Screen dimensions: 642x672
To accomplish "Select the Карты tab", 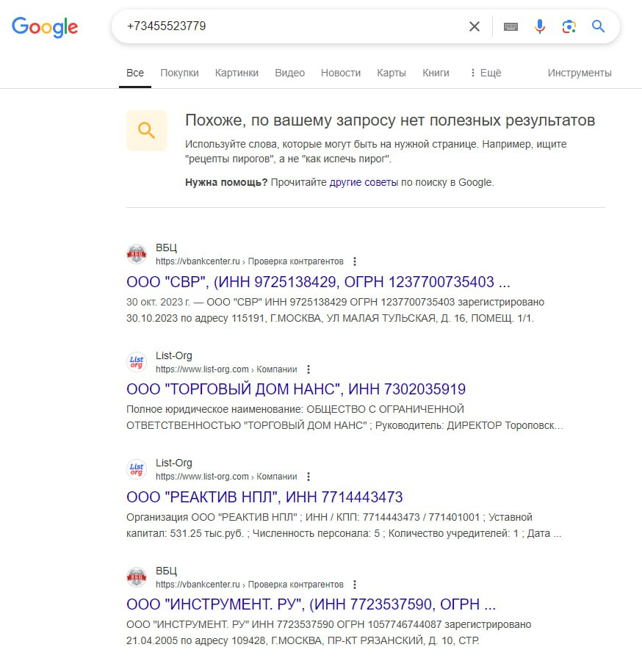I will point(392,73).
